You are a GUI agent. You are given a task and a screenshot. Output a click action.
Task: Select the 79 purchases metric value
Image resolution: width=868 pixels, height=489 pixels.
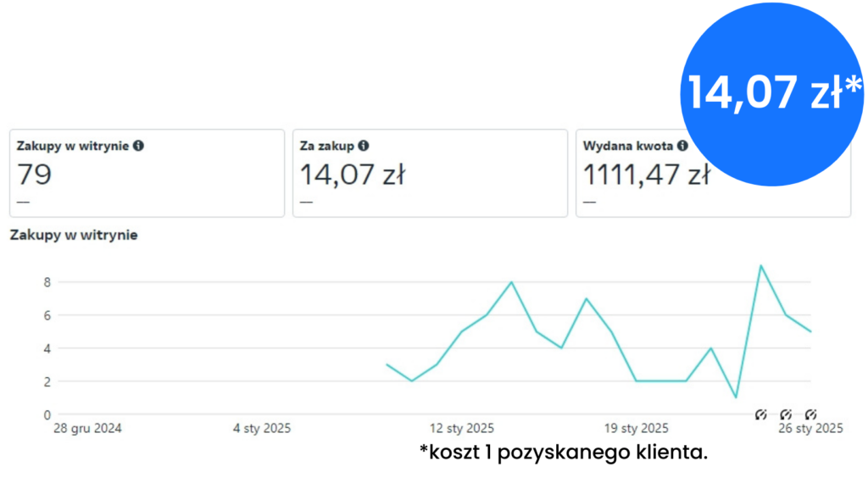tap(35, 175)
